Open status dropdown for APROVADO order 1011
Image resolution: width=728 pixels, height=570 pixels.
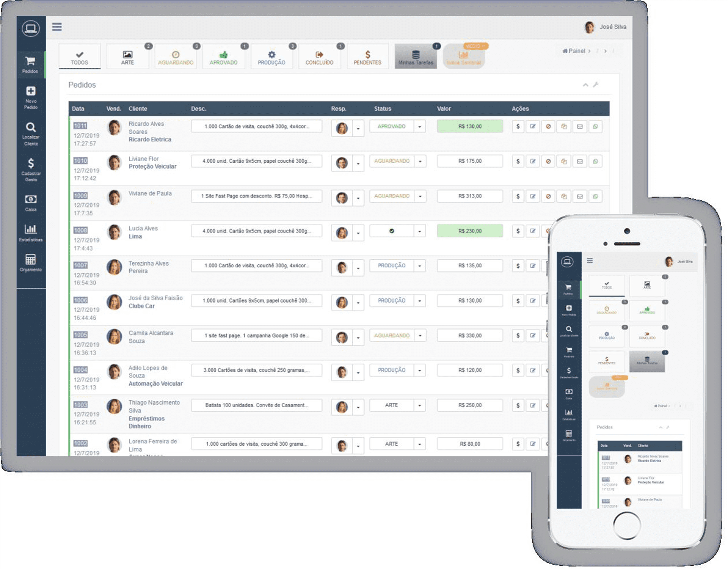pyautogui.click(x=420, y=127)
